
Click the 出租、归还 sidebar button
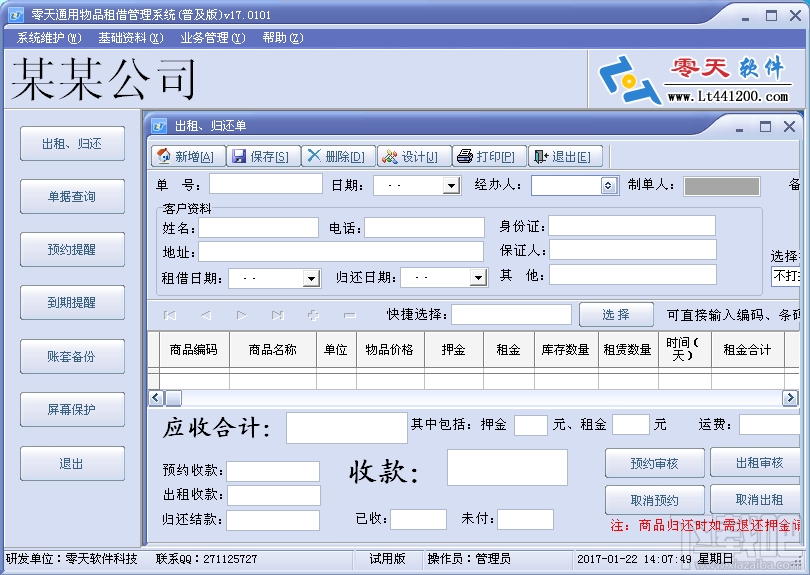72,143
